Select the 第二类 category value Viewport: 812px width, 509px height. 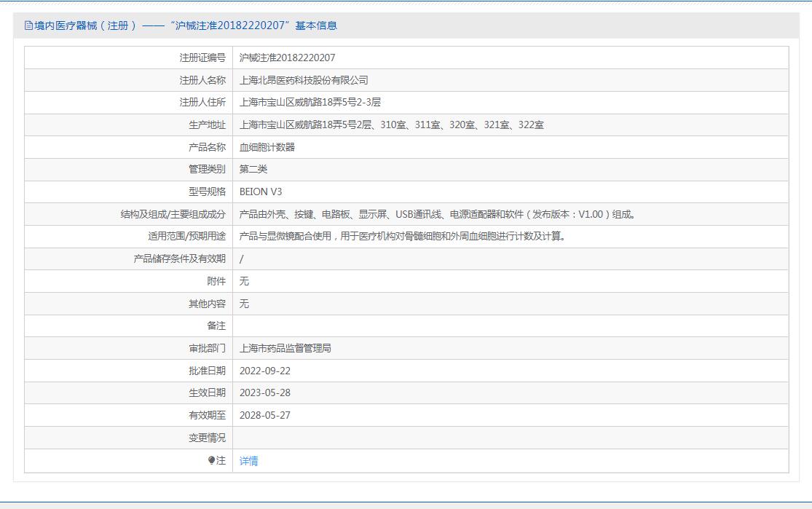(x=253, y=169)
